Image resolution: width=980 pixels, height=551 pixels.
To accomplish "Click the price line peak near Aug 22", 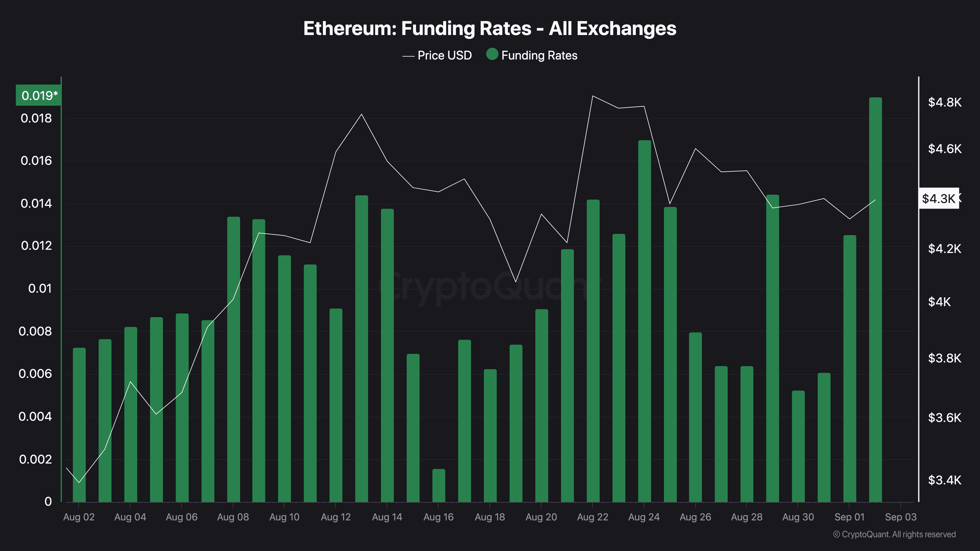I will (x=593, y=96).
